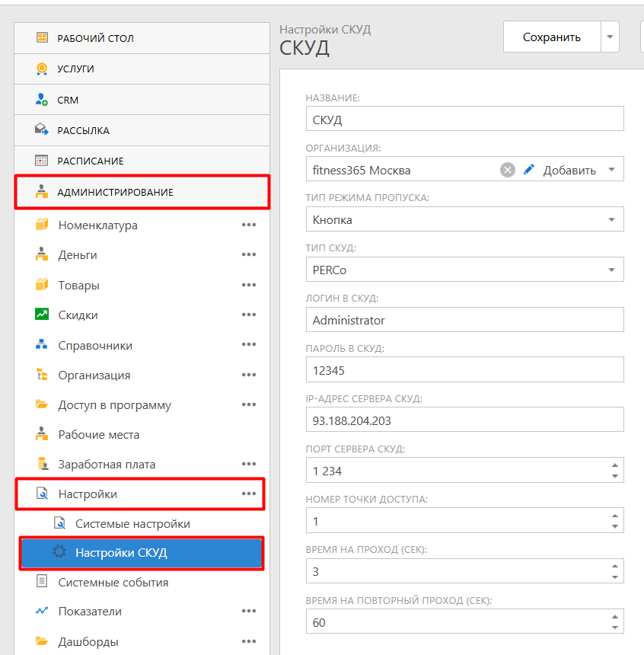Open the Сохранить button dropdown arrow

tap(610, 37)
